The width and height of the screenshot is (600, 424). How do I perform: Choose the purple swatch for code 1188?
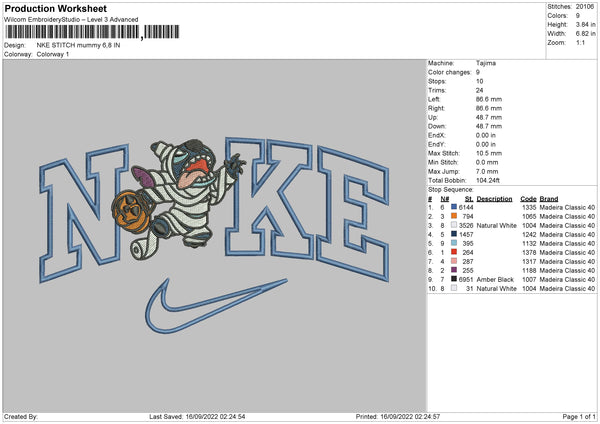pos(454,270)
